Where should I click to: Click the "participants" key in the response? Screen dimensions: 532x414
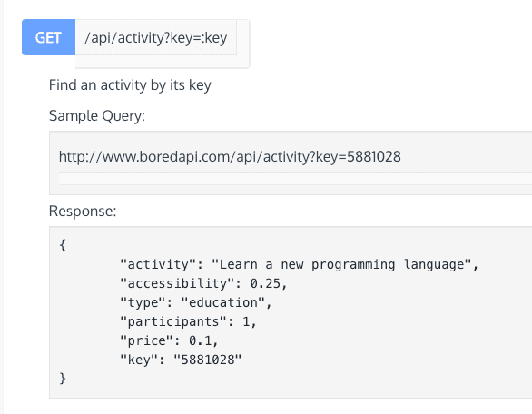pos(173,321)
